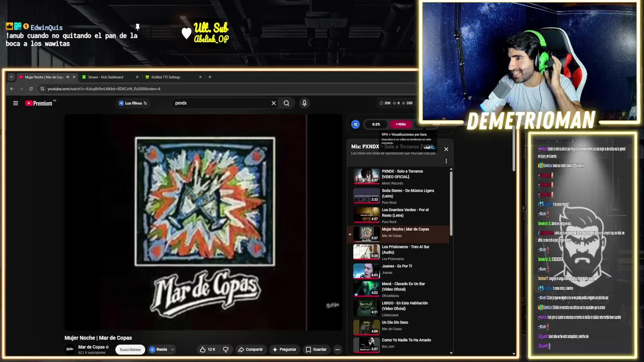Expand the Remix dropdown arrow

click(173, 349)
